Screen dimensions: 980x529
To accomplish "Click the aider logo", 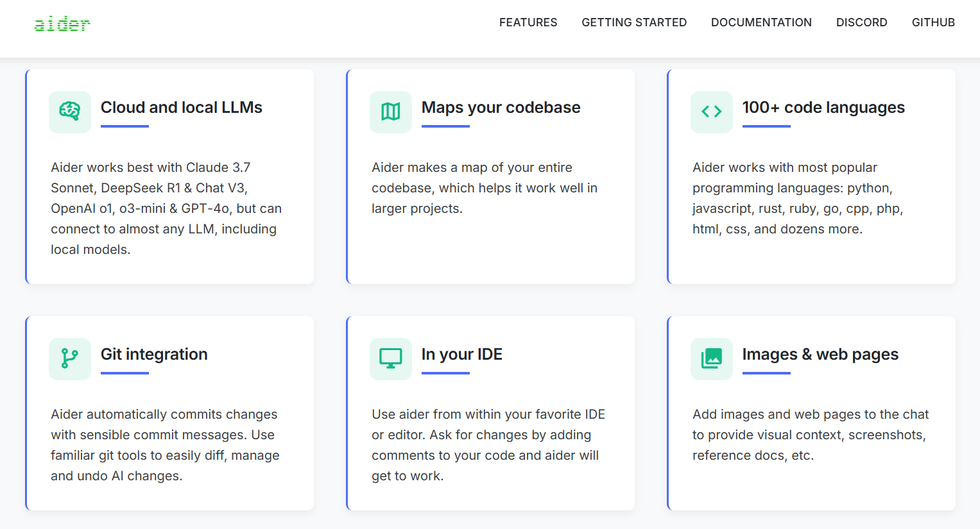I will [x=62, y=24].
